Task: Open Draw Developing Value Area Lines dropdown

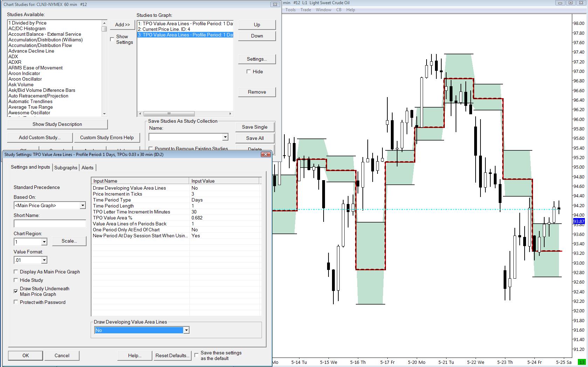Action: [x=186, y=330]
